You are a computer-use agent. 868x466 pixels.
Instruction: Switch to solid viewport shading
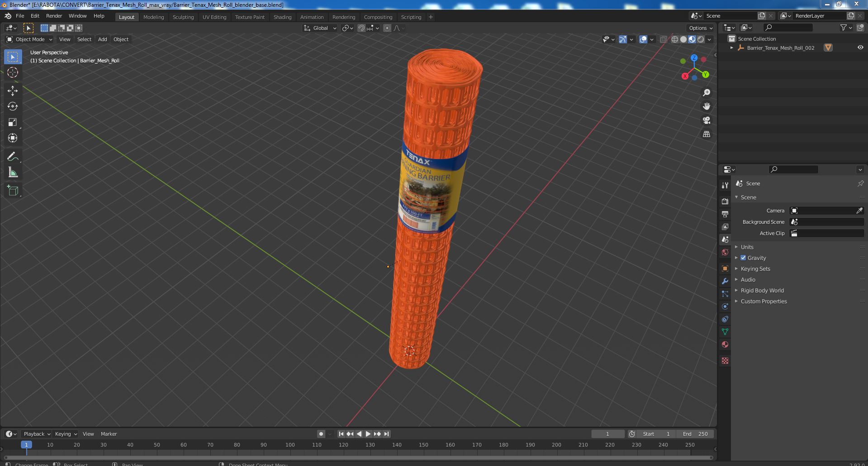pyautogui.click(x=683, y=39)
